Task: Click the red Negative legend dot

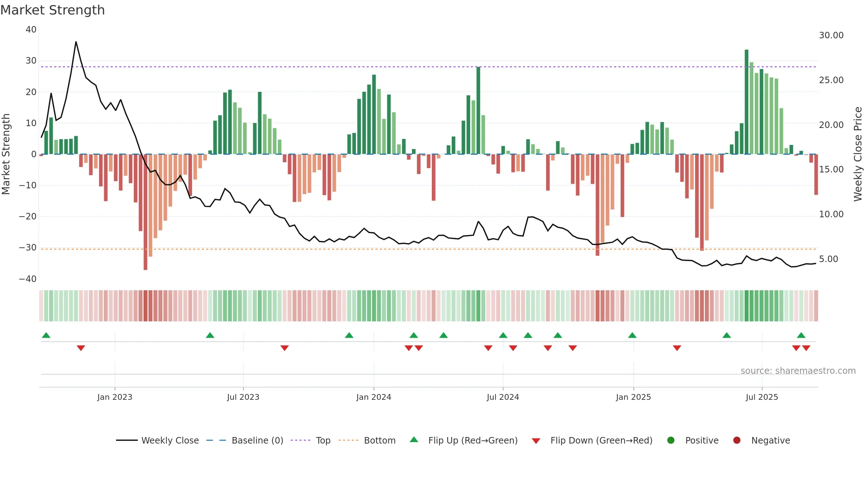Action: click(737, 440)
